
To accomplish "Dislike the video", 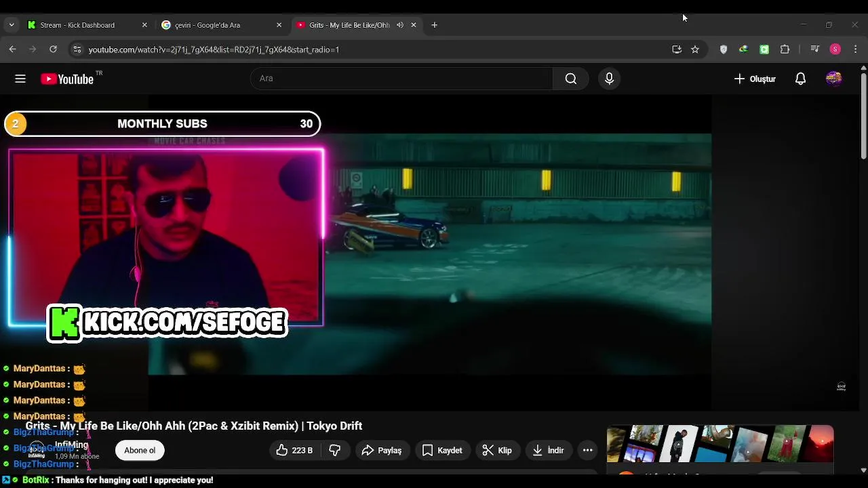I will coord(335,450).
